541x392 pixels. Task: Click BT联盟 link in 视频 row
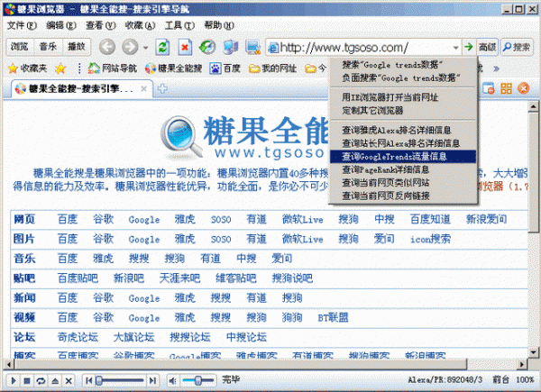(x=333, y=317)
